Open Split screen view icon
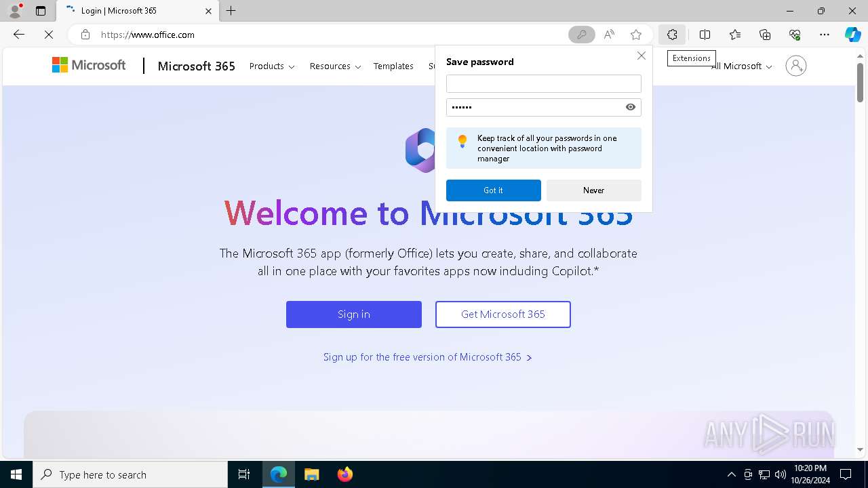The width and height of the screenshot is (868, 488). pyautogui.click(x=705, y=35)
